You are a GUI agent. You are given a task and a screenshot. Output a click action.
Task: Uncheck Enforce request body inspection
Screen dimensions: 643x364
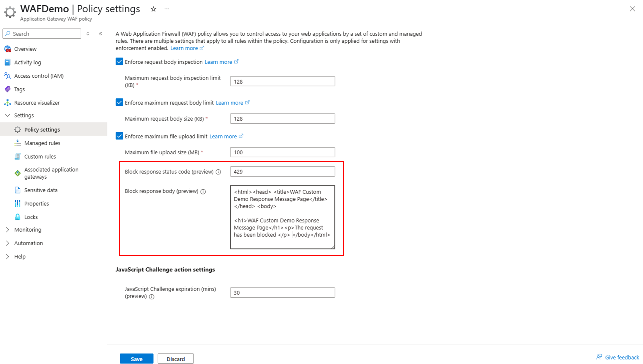tap(119, 62)
